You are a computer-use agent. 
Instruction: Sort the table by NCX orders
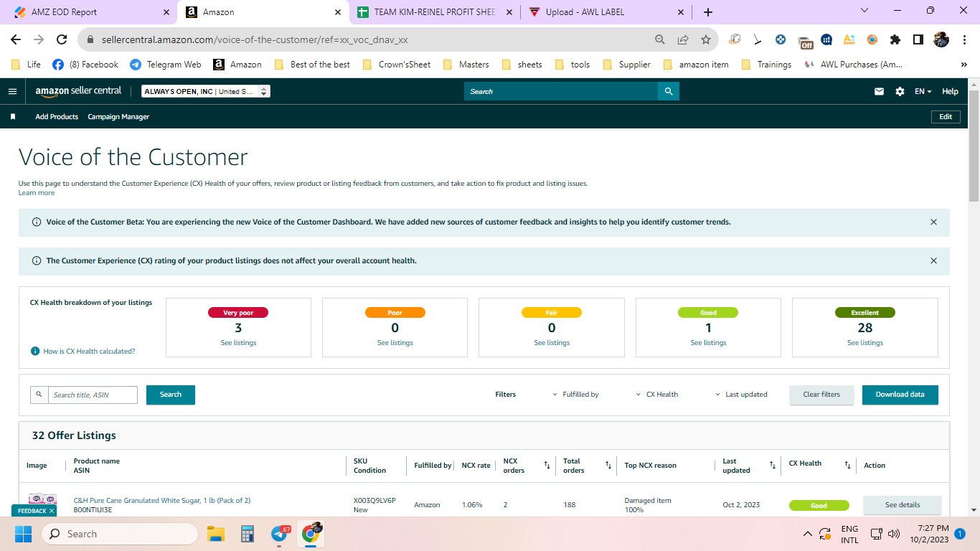(x=547, y=466)
